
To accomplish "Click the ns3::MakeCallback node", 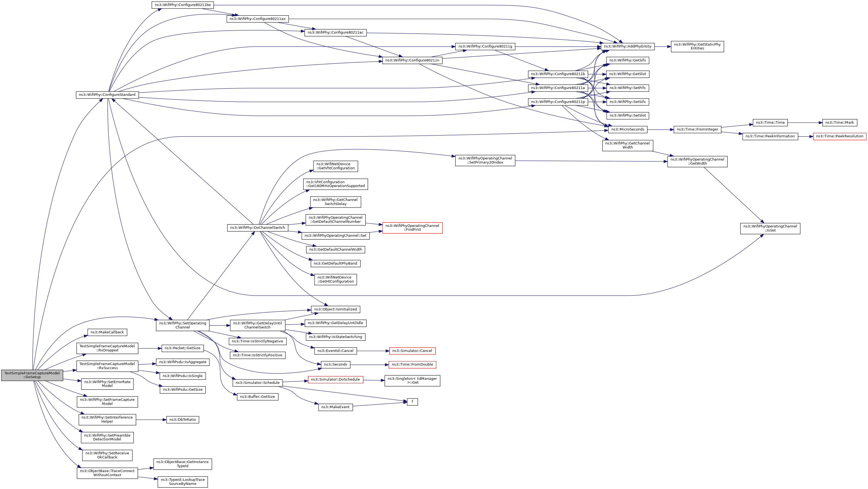I will pyautogui.click(x=107, y=332).
